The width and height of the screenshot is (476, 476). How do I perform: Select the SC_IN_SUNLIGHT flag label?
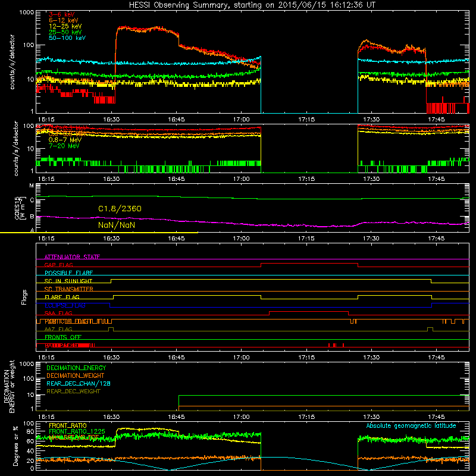click(x=68, y=281)
